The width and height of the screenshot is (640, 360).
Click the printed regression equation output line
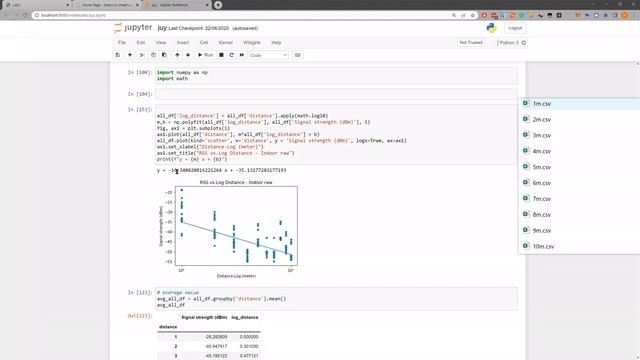click(222, 170)
